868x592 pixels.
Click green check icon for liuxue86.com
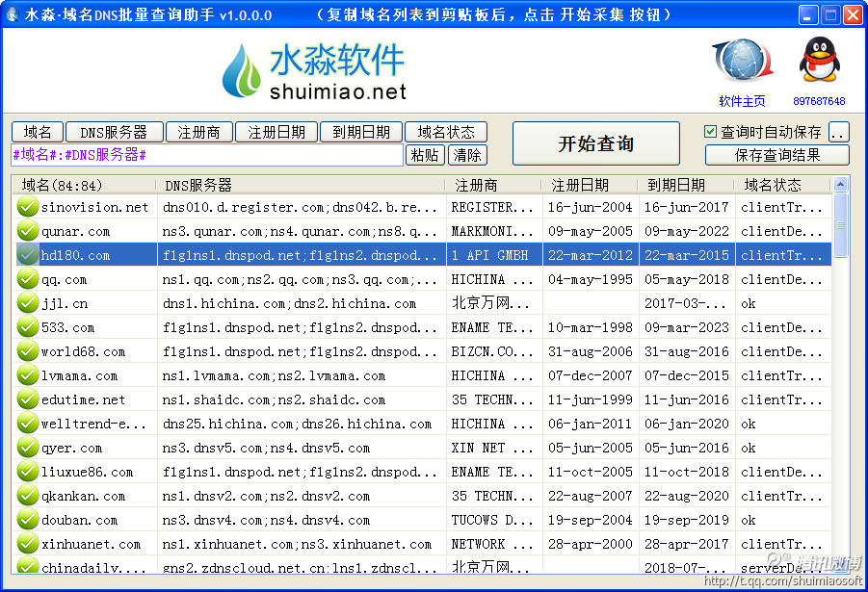coord(27,472)
